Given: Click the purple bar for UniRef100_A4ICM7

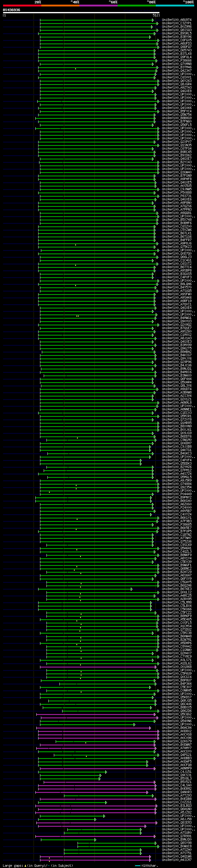Looking at the screenshot, I should (x=96, y=860).
